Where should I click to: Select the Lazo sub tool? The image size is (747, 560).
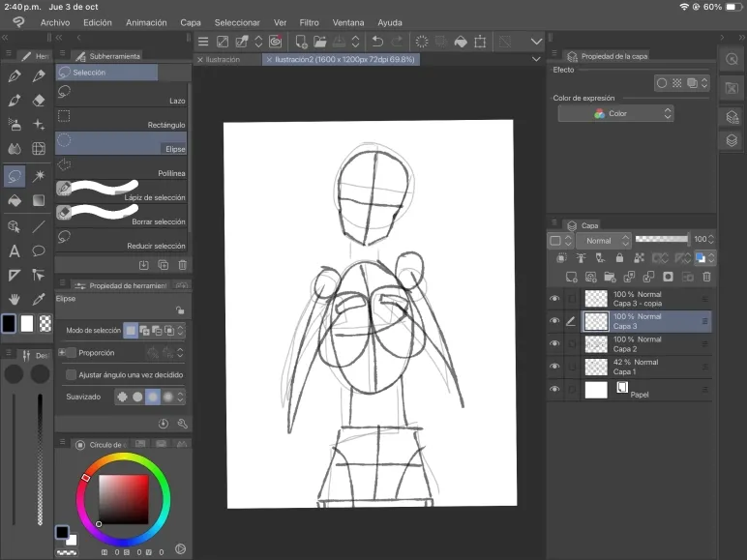point(121,94)
